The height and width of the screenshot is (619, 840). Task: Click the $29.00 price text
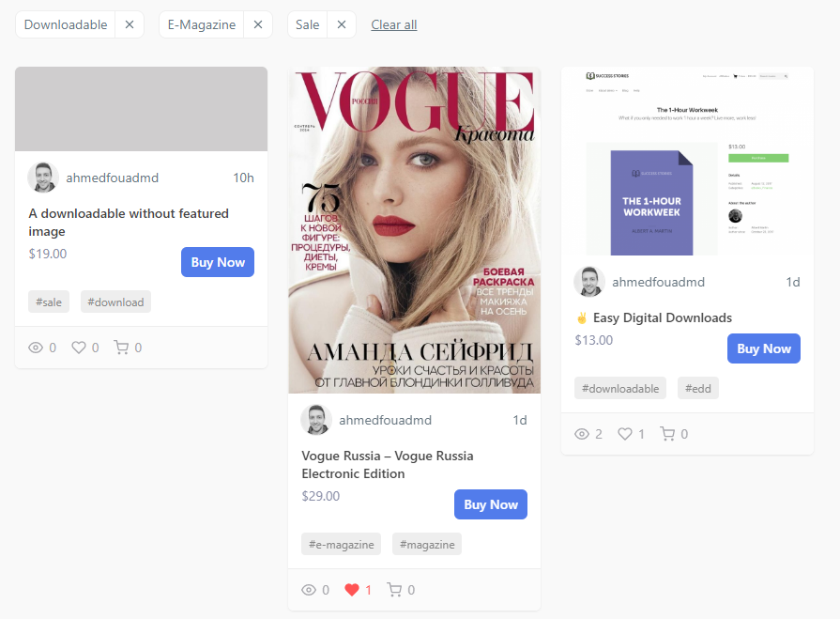tap(320, 496)
